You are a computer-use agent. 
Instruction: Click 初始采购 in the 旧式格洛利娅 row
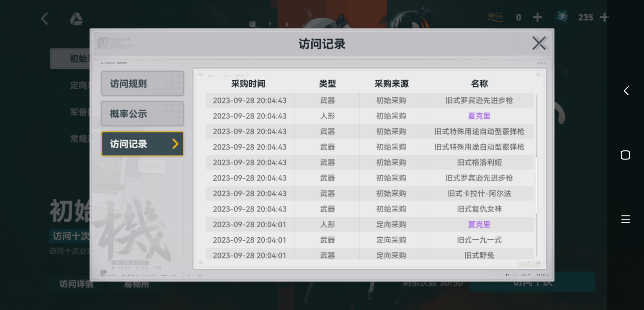(x=391, y=162)
